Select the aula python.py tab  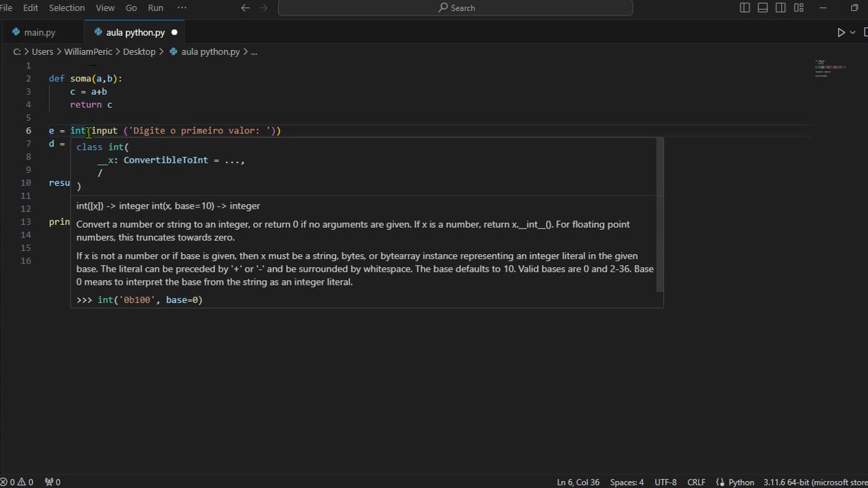134,33
